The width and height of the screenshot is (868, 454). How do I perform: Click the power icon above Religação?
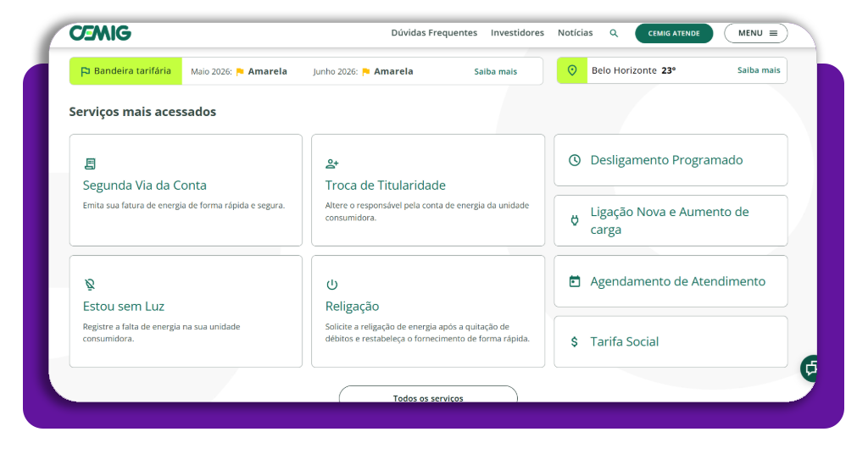(x=332, y=285)
